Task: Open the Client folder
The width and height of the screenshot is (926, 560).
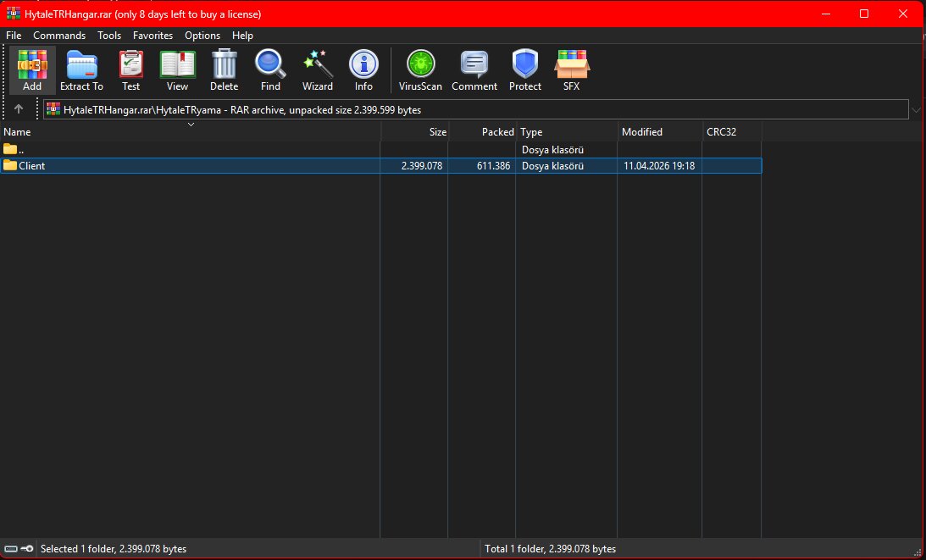Action: pos(32,165)
